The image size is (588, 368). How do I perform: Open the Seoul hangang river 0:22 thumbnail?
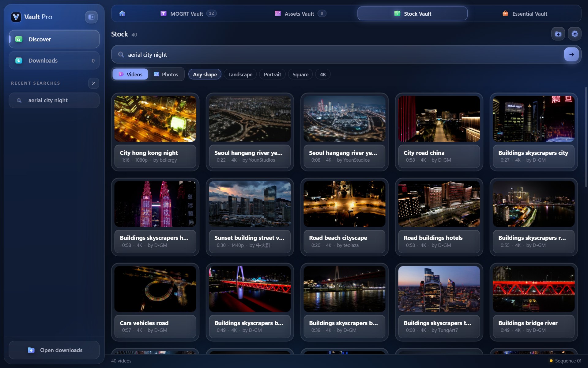click(x=250, y=119)
